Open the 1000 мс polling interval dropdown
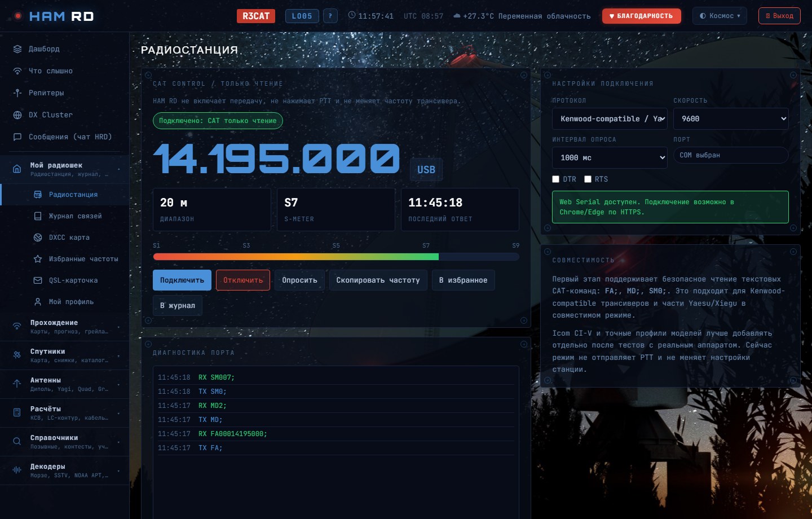Screen dimensions: 812x519 coord(610,158)
